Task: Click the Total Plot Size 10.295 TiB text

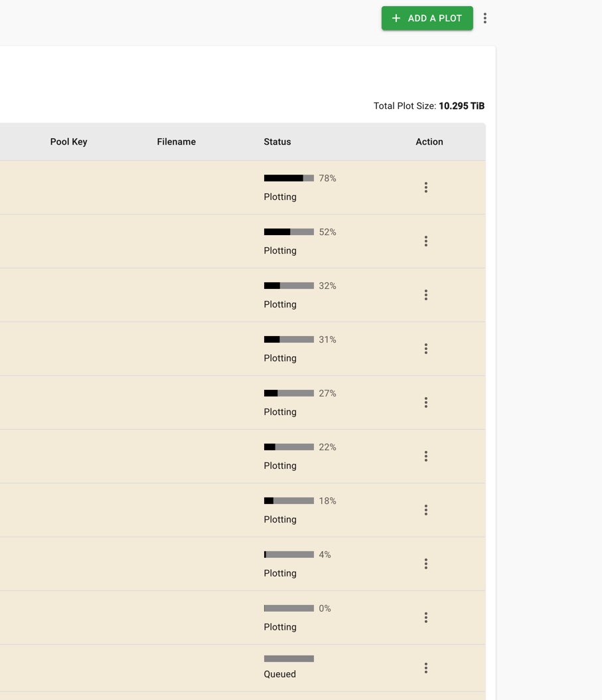Action: click(x=429, y=106)
